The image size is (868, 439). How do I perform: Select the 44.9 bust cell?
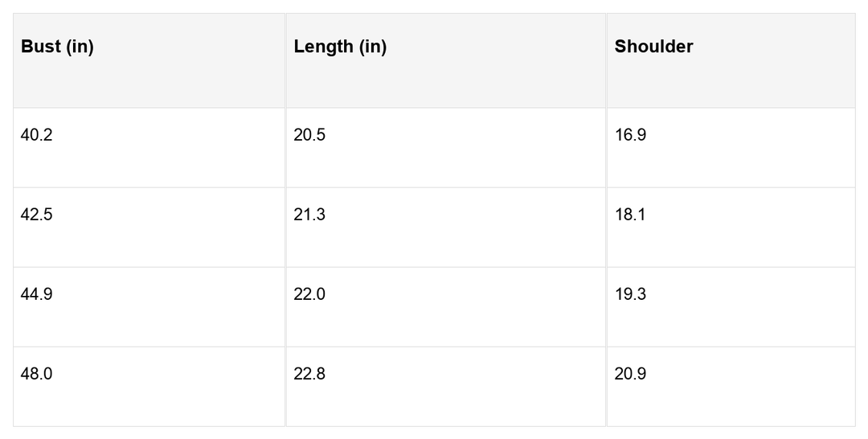[x=37, y=294]
